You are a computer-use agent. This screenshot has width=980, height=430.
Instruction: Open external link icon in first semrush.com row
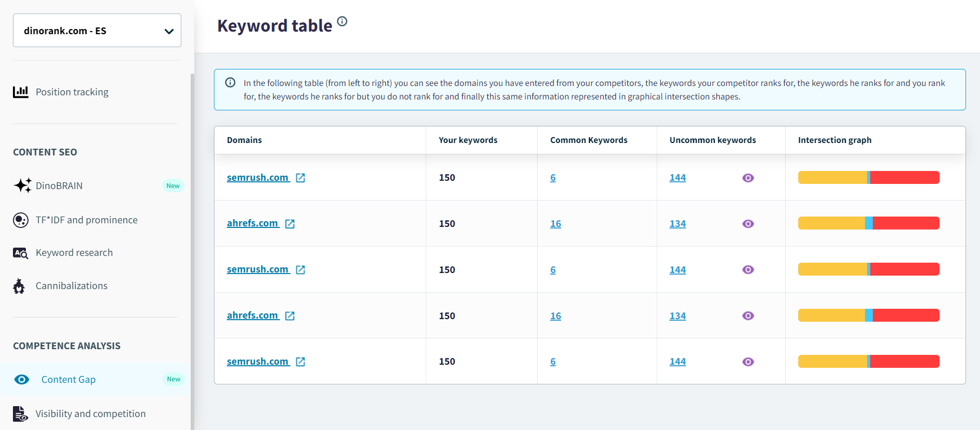tap(300, 178)
